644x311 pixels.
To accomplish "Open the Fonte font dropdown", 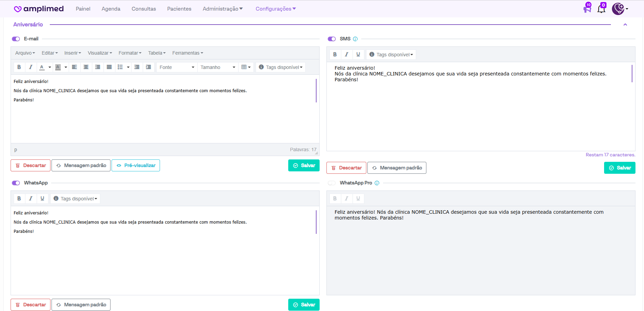I will click(x=177, y=67).
